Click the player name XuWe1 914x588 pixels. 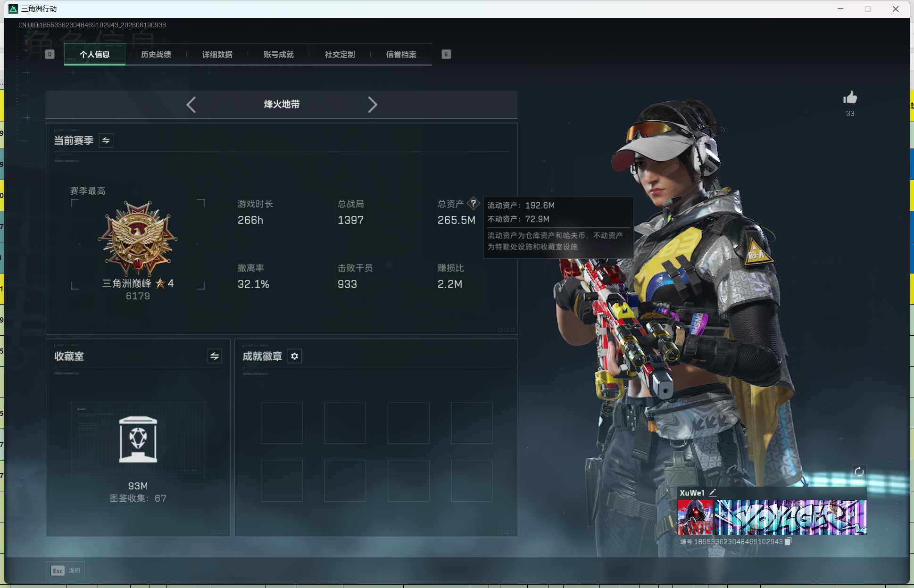tap(692, 493)
